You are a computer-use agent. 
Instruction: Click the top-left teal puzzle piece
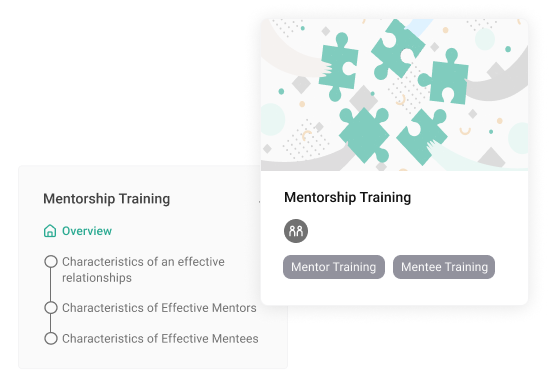(339, 67)
